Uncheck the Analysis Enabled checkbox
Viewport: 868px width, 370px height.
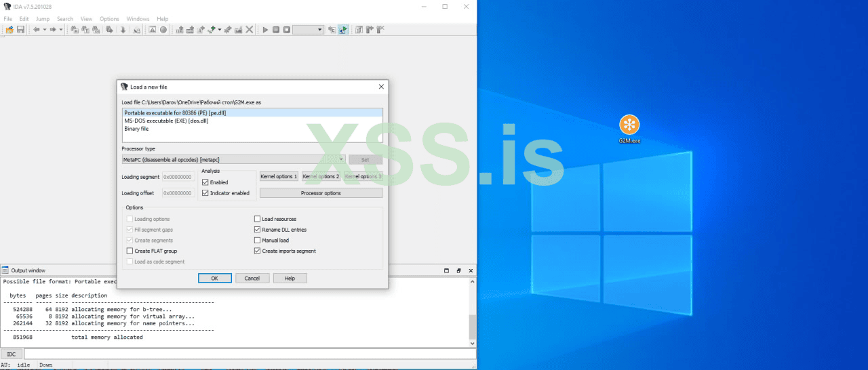click(205, 182)
